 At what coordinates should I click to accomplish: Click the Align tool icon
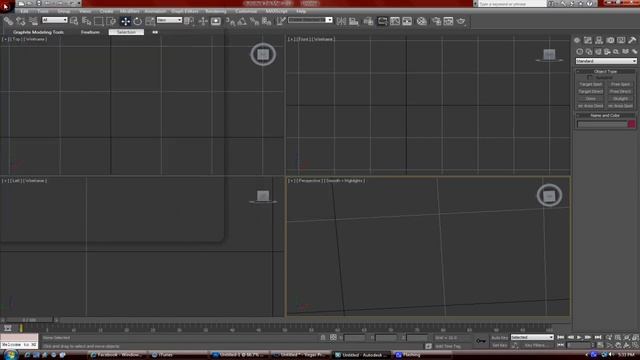353,21
